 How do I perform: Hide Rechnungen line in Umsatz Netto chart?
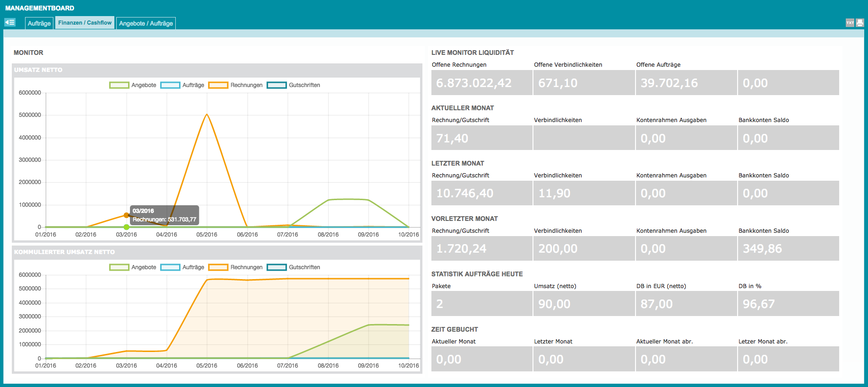pos(235,85)
